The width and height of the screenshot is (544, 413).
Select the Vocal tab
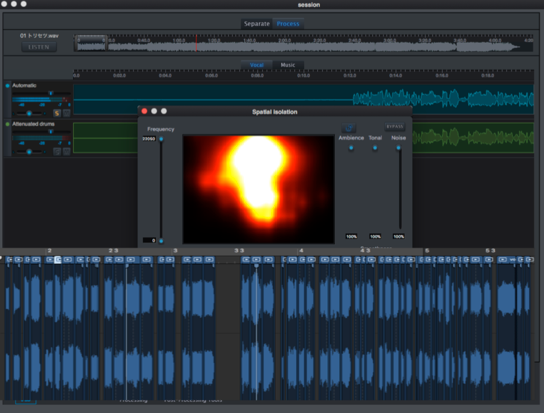pos(256,65)
